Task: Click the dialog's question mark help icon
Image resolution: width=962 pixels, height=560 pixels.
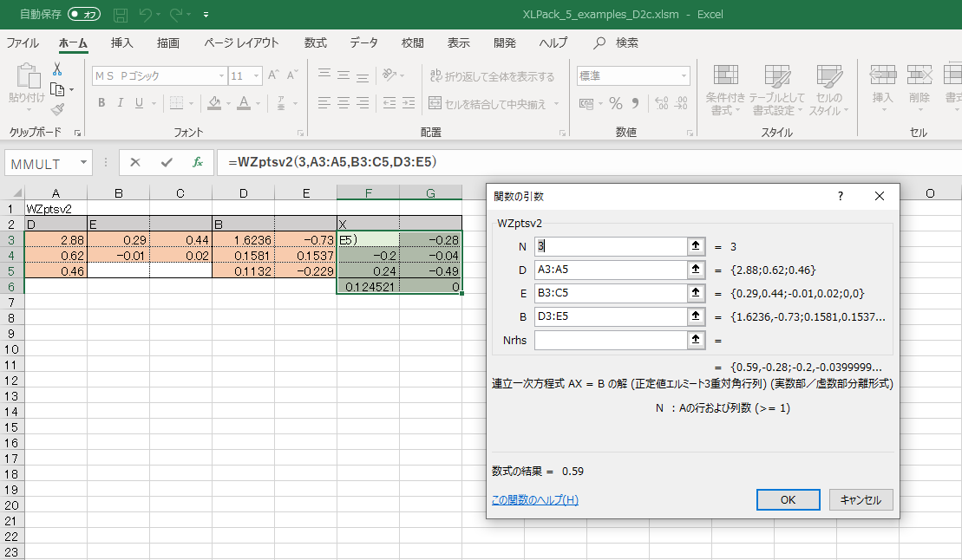Action: [x=840, y=197]
